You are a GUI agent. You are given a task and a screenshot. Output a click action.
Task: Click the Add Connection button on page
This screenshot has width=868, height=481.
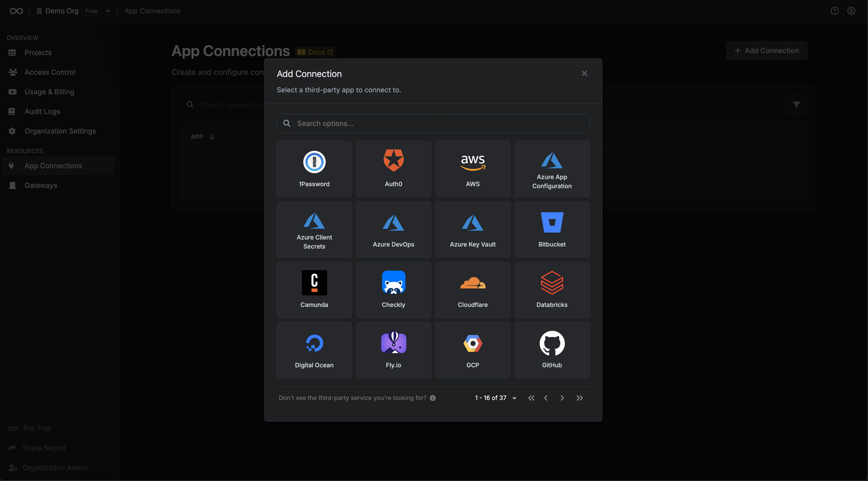(767, 51)
